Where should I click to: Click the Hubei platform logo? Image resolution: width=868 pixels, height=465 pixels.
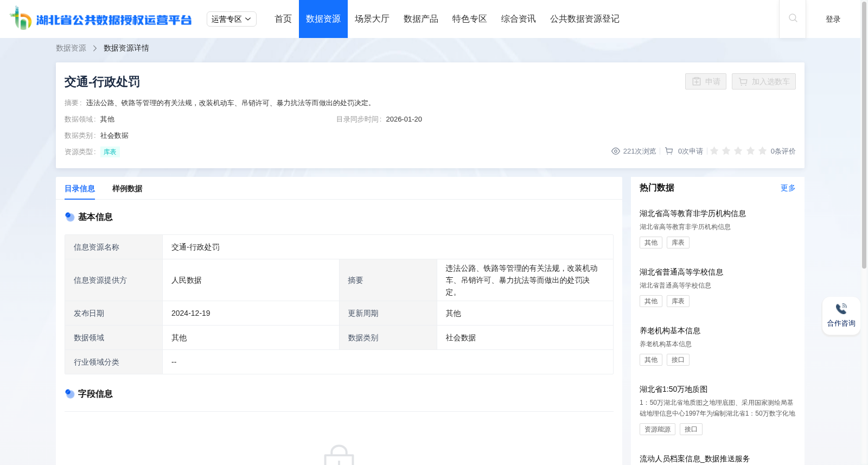101,18
